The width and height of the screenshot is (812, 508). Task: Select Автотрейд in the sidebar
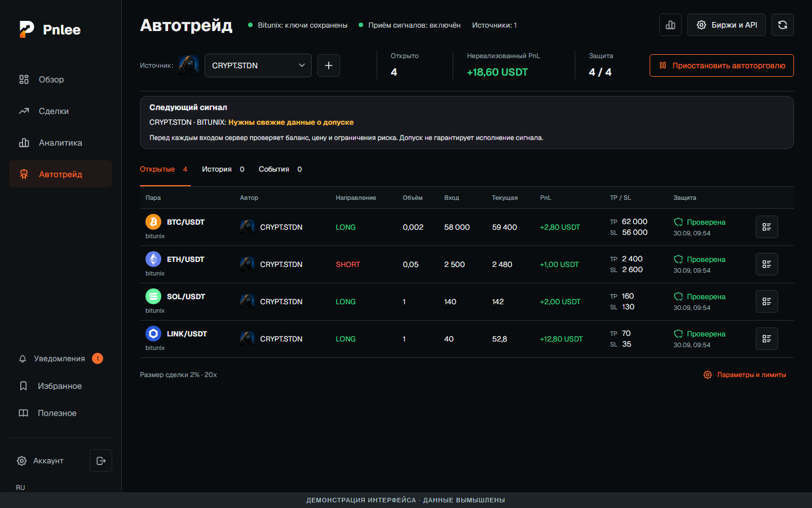[x=60, y=174]
